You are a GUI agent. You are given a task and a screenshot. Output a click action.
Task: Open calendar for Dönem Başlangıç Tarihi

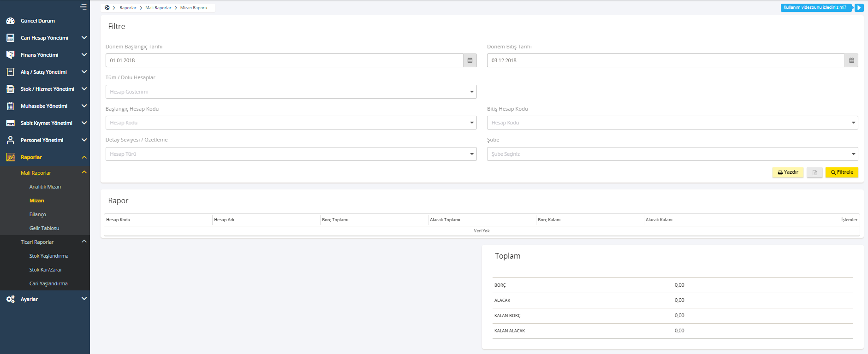(x=470, y=60)
